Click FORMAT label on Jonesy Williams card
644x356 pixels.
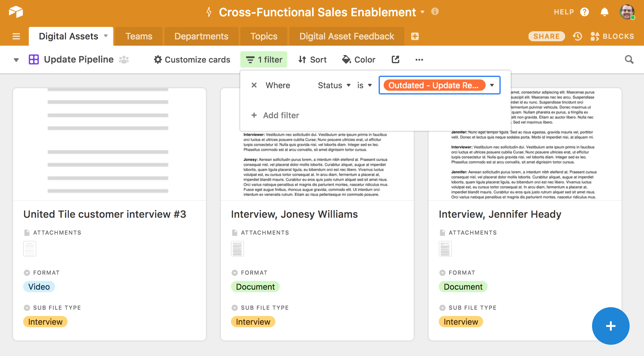pyautogui.click(x=254, y=272)
